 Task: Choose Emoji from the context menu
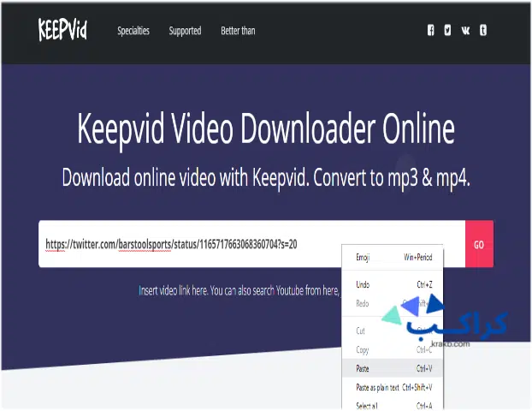(x=393, y=257)
